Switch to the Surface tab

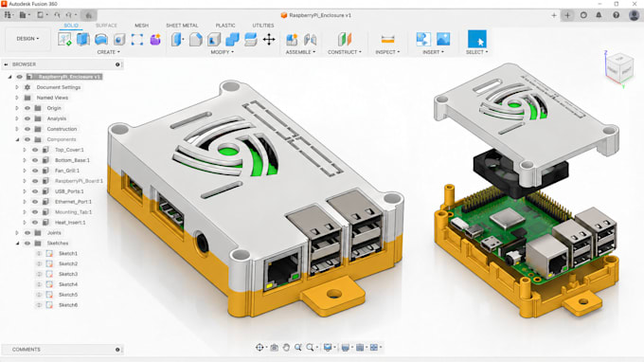106,26
